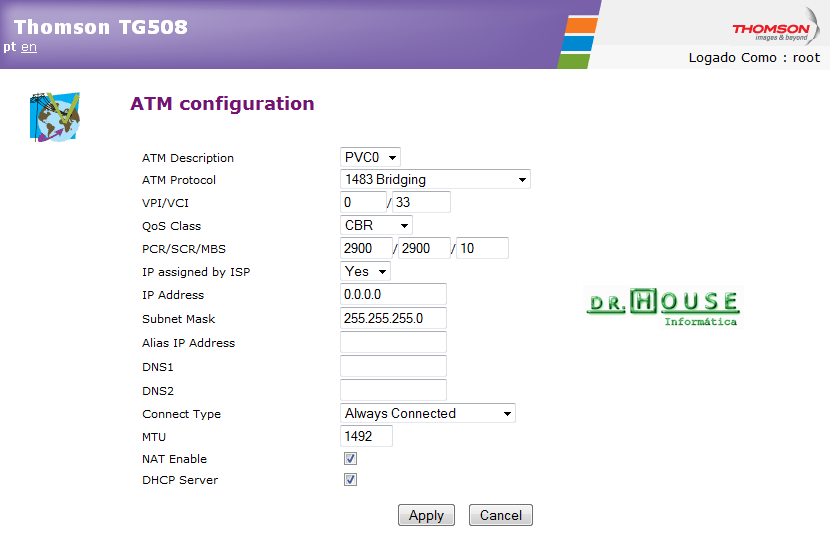This screenshot has height=542, width=830.
Task: Click the Dr. House Informática logo
Action: [664, 308]
